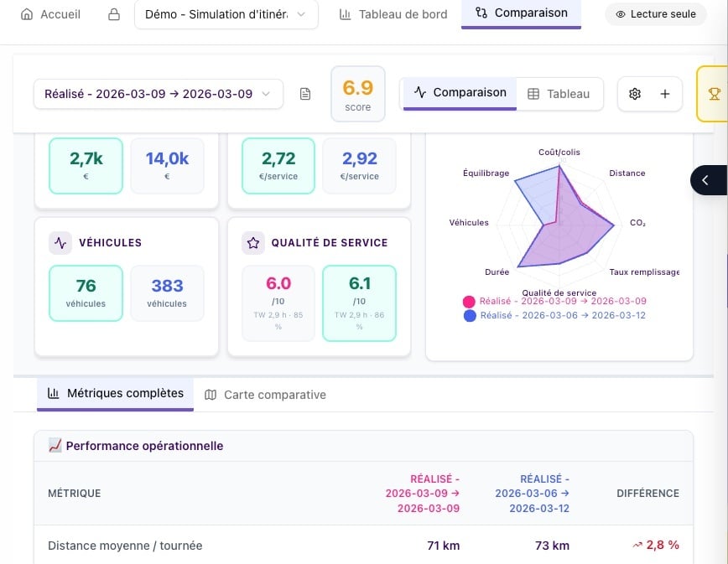
Task: Click the Véhicules pulse icon
Action: (x=60, y=242)
